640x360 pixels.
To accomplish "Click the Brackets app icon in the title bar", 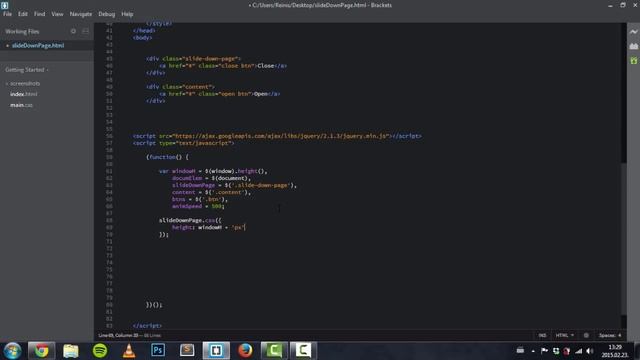I will [x=4, y=5].
